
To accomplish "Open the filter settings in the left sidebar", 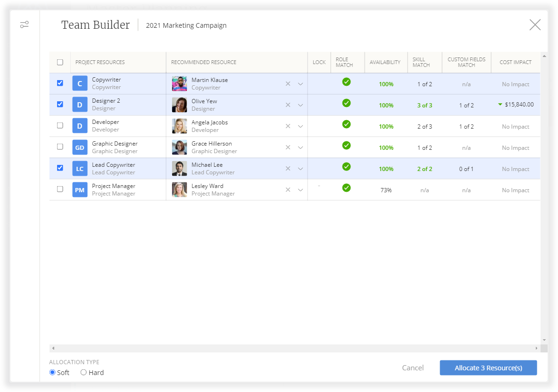I will 24,24.
